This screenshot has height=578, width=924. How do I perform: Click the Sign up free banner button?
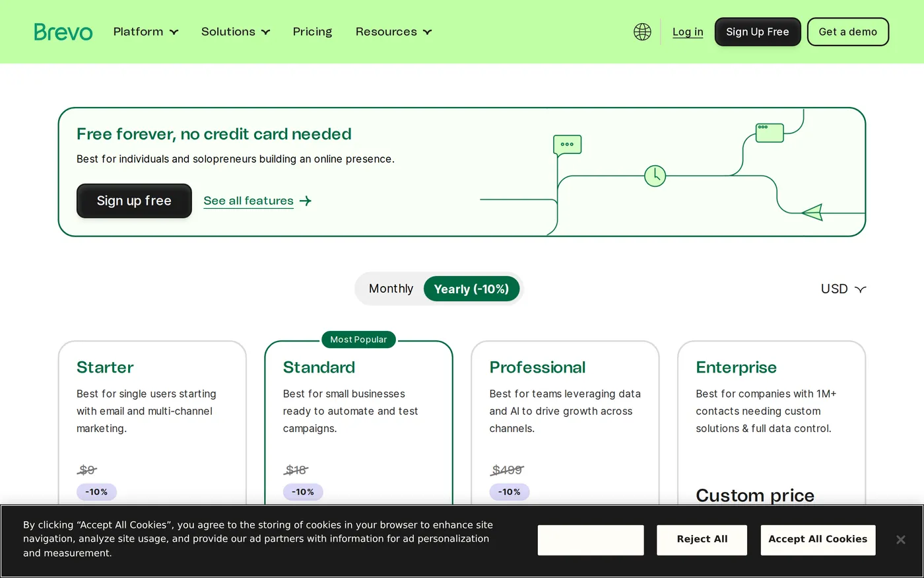click(134, 201)
